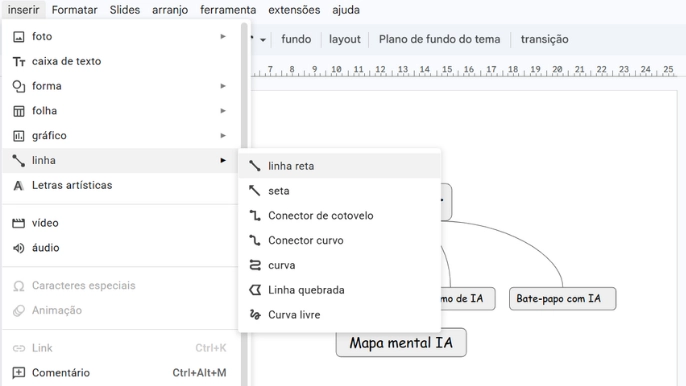Viewport: 686px width, 386px height.
Task: Click the horizontal ruler at 15
Action: pos(447,70)
